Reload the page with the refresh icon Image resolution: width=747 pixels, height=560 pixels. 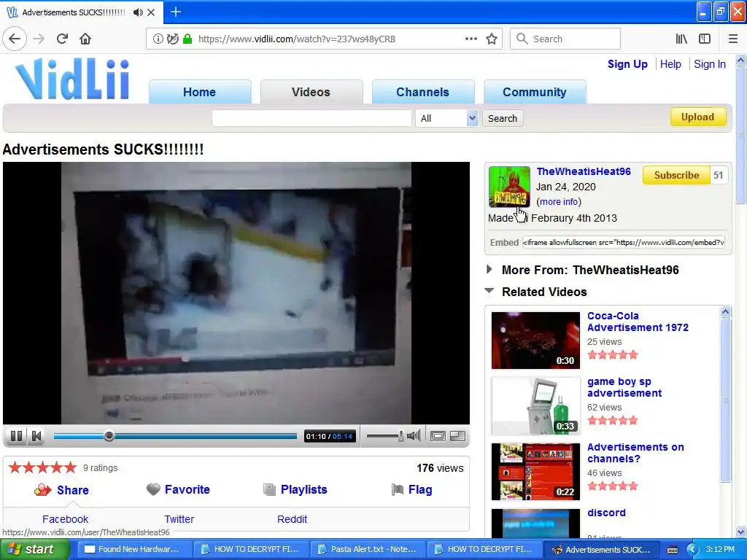[x=62, y=39]
